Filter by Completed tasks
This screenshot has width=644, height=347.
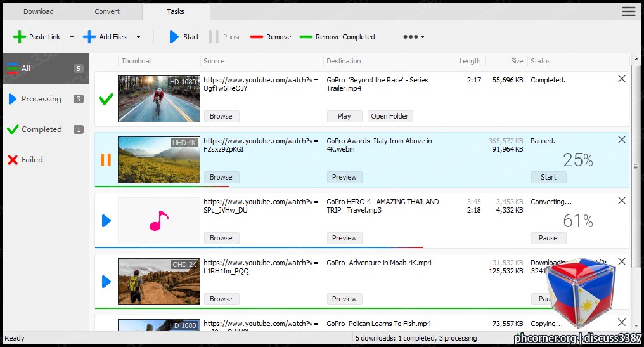46,129
